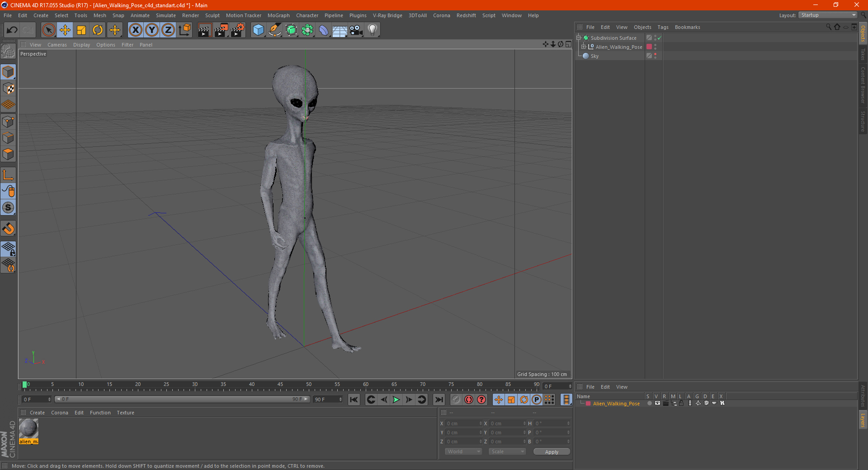Select the Live Selection tool
The width and height of the screenshot is (868, 470).
[x=48, y=30]
